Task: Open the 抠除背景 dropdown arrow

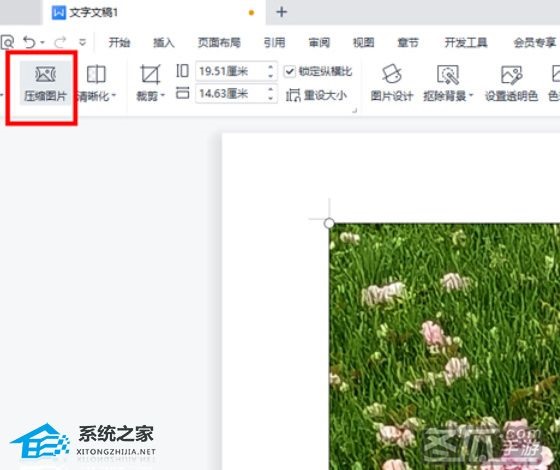Action: pos(471,95)
